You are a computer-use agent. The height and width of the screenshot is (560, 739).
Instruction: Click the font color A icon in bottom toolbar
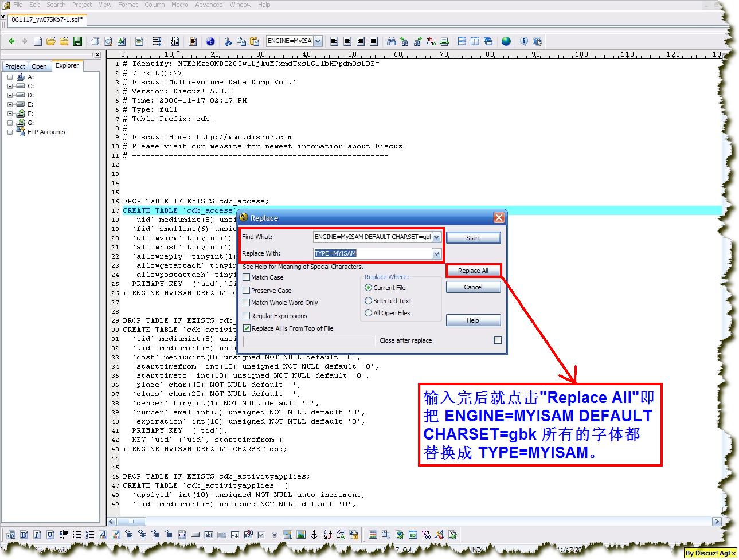click(103, 535)
